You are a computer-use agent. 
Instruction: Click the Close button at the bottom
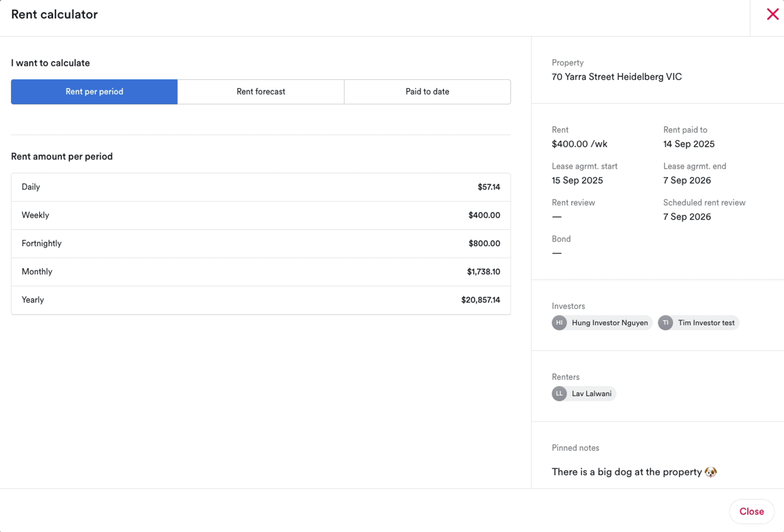click(x=751, y=511)
